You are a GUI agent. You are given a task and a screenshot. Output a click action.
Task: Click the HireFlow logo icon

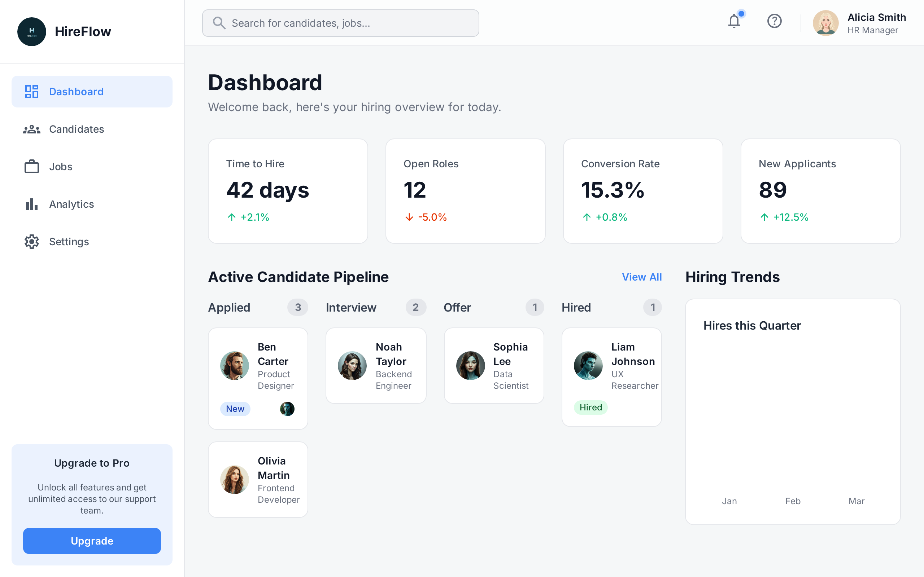[x=32, y=32]
